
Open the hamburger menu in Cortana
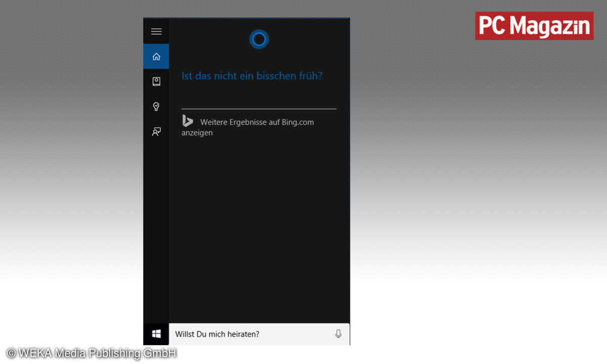[156, 31]
